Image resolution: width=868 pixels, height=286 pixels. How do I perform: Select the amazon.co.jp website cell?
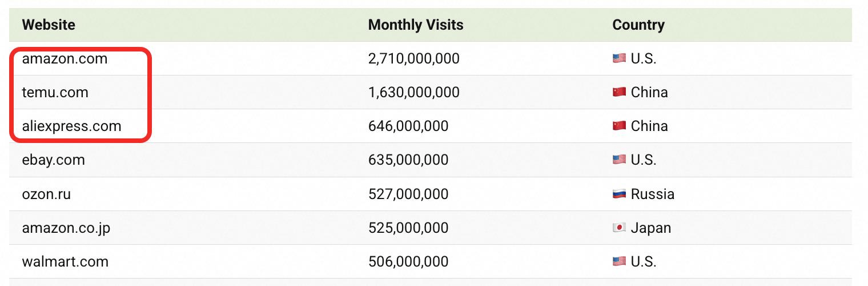pos(66,228)
